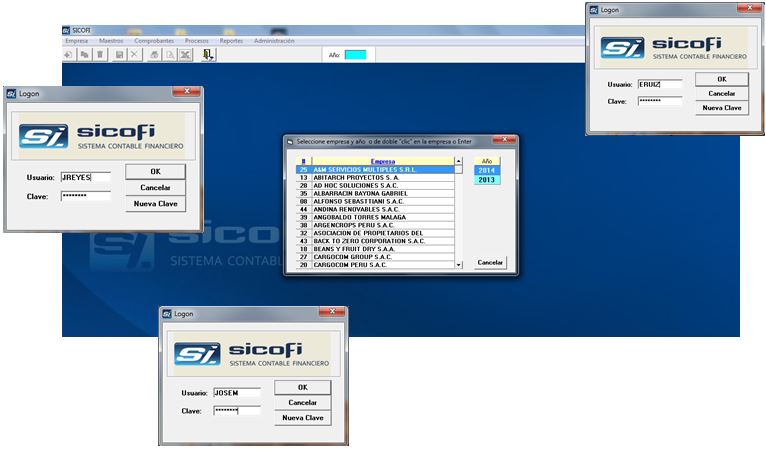Select ASOCIACION DE PROPIETARIOS DEL row
The width and height of the screenshot is (766, 449).
(375, 233)
